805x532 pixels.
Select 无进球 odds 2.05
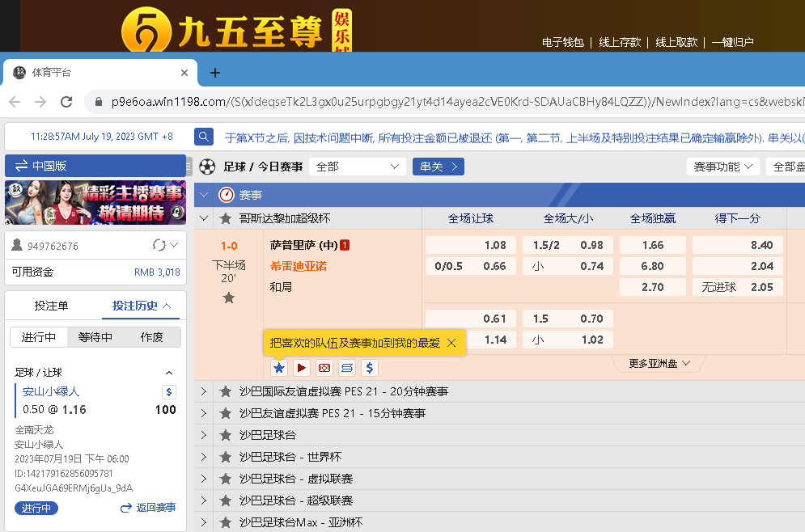(x=737, y=287)
